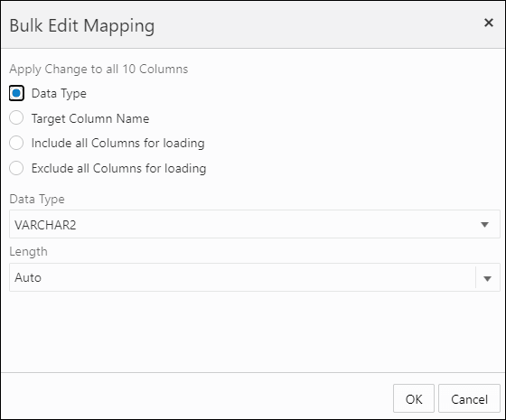Click the Data Type field label above VARCHAR2
The image size is (506, 420).
37,200
